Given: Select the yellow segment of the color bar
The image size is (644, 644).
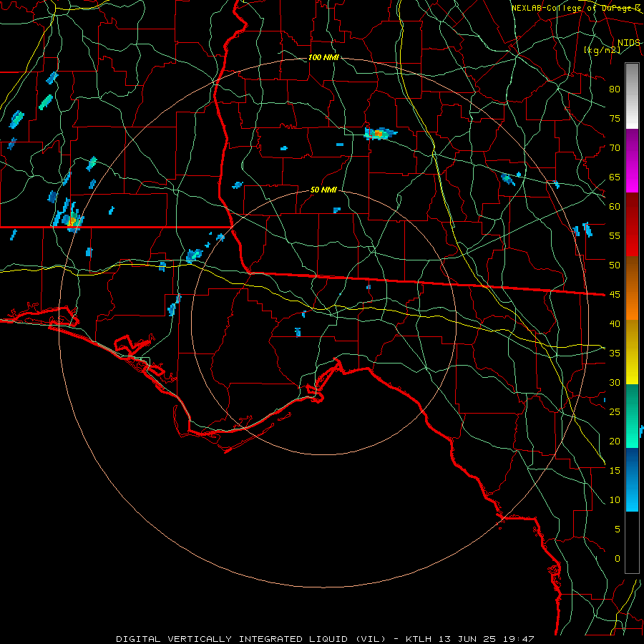Looking at the screenshot, I should (x=632, y=352).
